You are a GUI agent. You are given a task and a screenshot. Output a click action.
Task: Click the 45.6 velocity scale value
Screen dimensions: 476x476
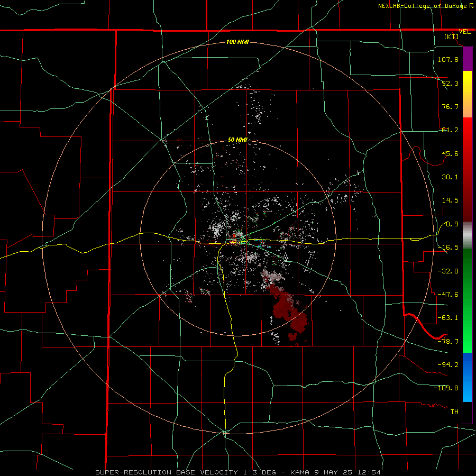point(450,153)
